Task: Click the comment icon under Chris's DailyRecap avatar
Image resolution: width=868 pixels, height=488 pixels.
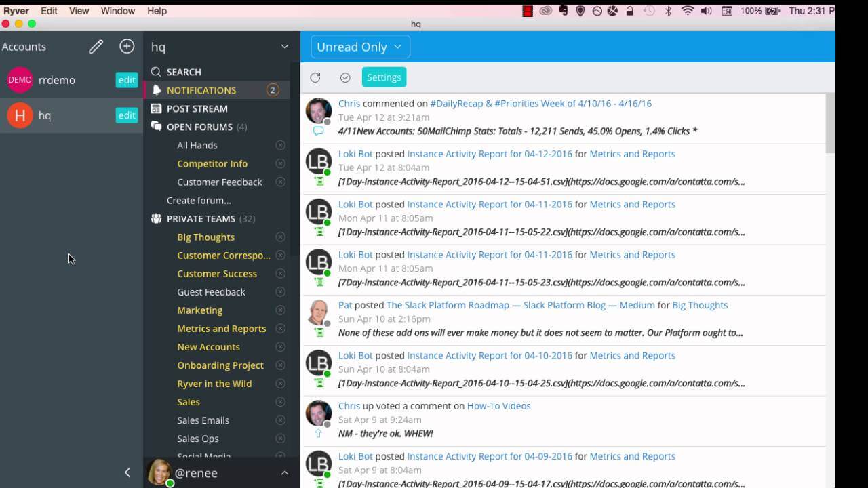Action: click(318, 131)
